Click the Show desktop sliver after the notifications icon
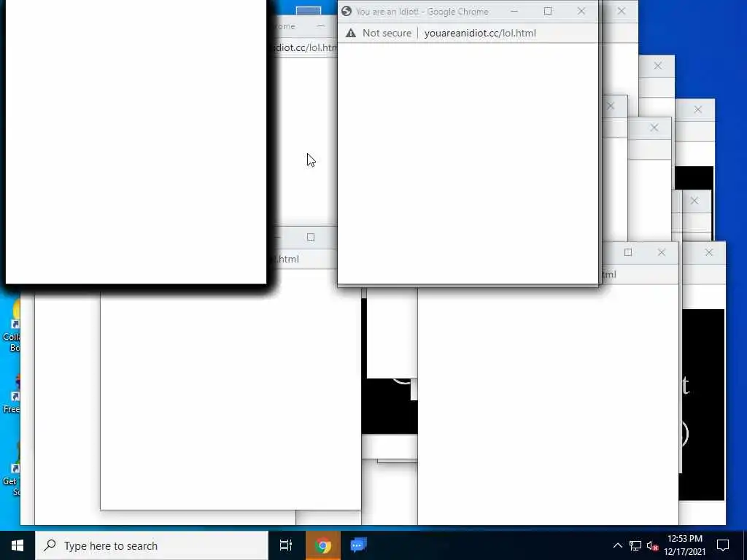This screenshot has width=747, height=560. tap(745, 545)
